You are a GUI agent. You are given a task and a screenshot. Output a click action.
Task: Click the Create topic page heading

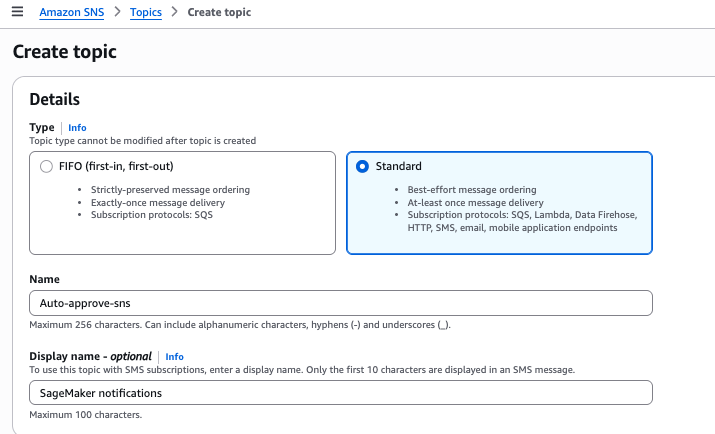click(64, 51)
